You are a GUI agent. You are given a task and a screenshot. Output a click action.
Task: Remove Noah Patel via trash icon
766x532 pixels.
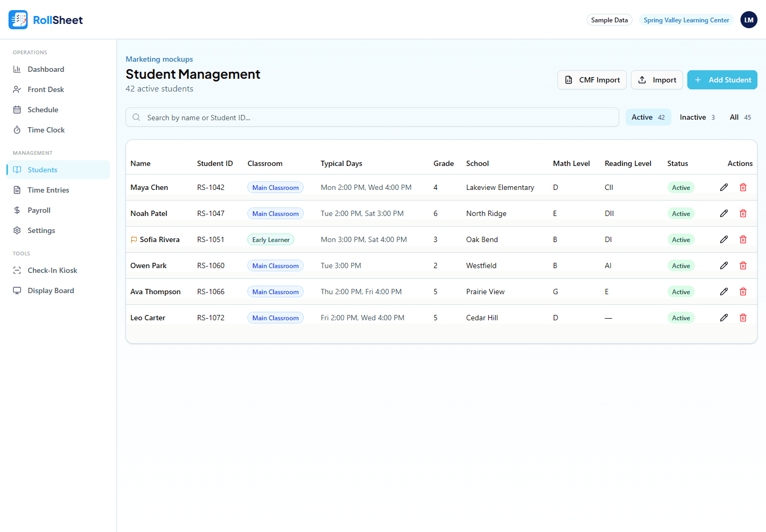(x=743, y=213)
